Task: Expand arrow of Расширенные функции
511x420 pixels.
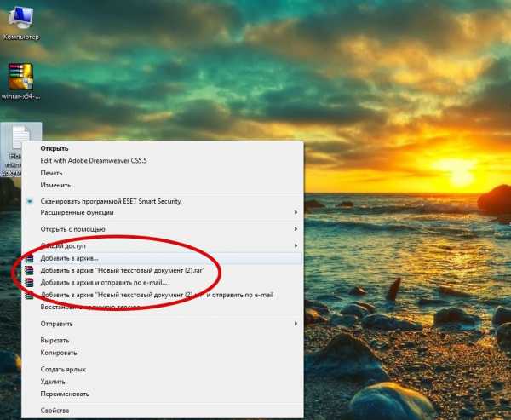Action: click(x=296, y=212)
